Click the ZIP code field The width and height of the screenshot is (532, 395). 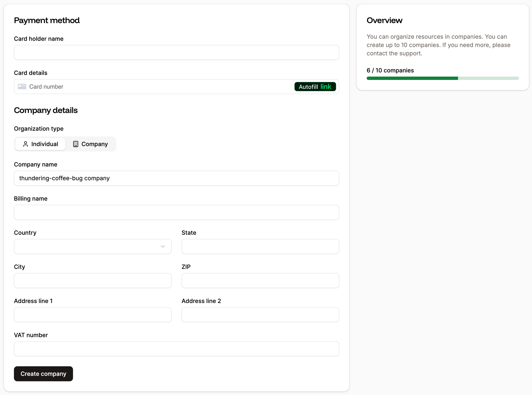[260, 281]
